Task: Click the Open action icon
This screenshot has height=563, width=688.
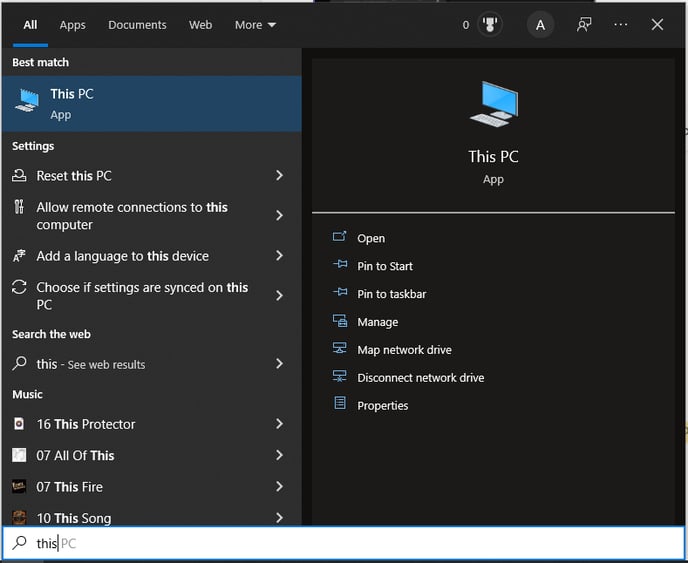Action: pyautogui.click(x=339, y=237)
